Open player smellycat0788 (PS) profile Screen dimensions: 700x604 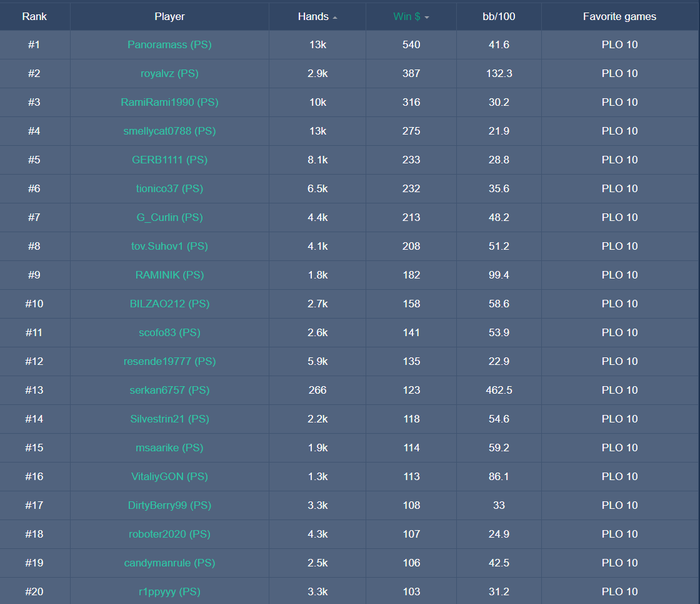click(x=170, y=131)
